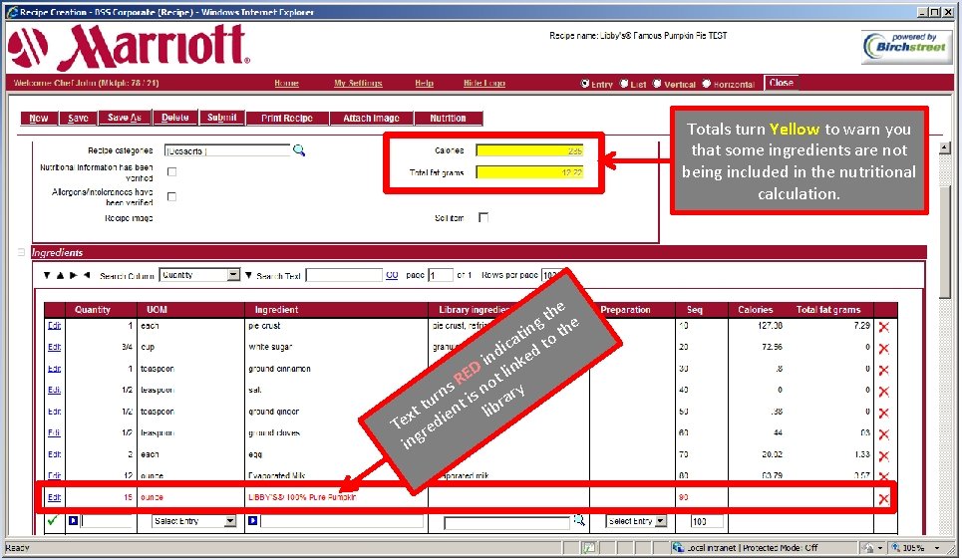
Task: Open the Nutrition tab button
Action: (448, 118)
